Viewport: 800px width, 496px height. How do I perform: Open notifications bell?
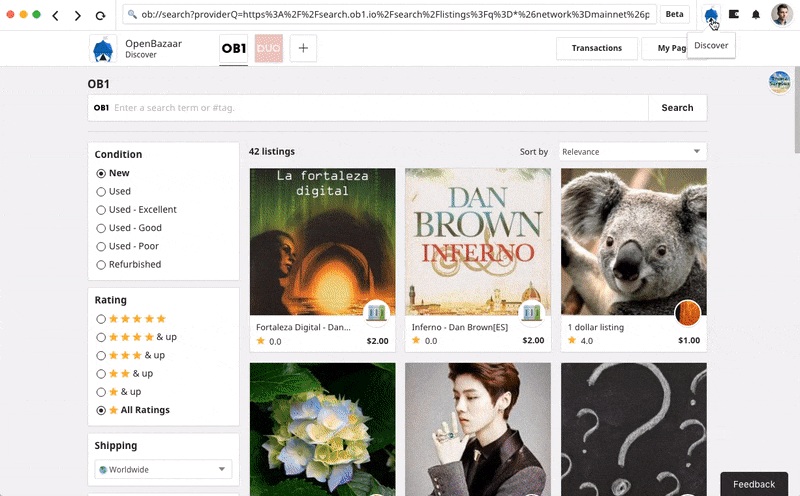(756, 14)
